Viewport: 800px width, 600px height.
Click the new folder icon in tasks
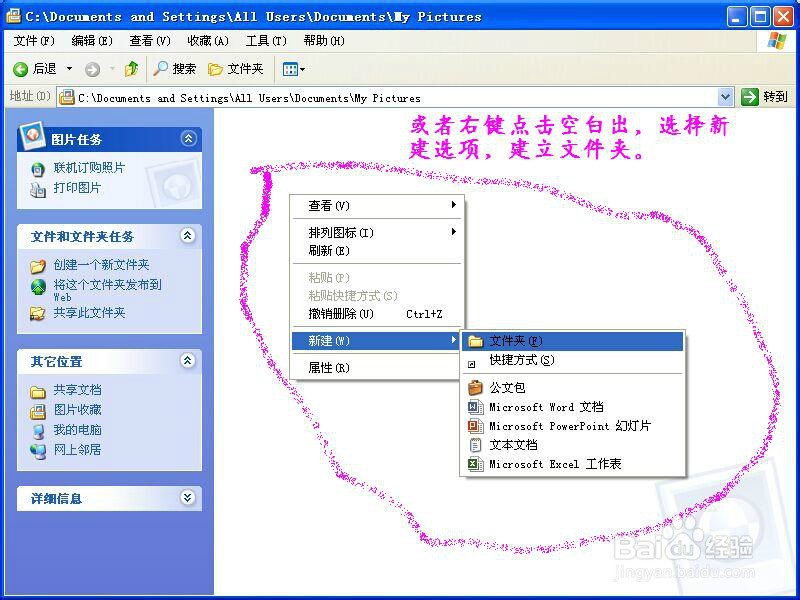(38, 266)
